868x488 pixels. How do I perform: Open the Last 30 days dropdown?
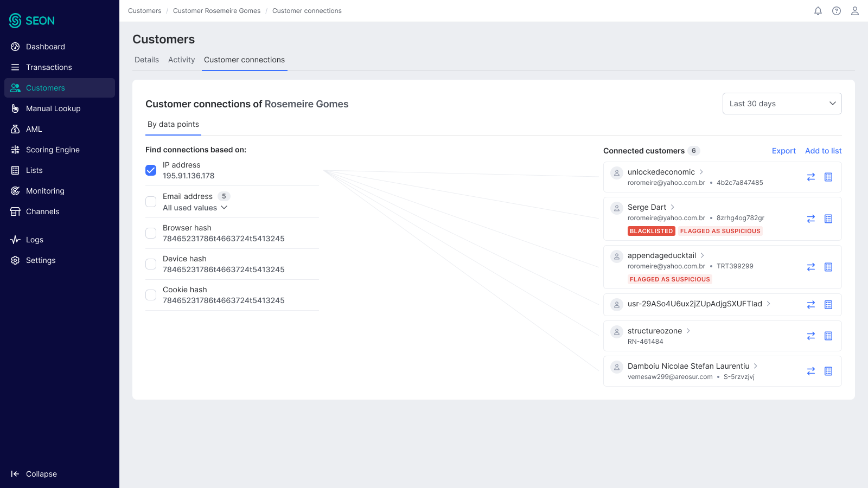(x=782, y=103)
